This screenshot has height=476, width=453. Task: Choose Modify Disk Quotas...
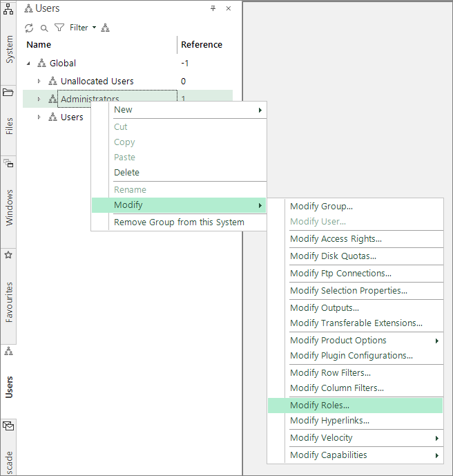pos(356,256)
